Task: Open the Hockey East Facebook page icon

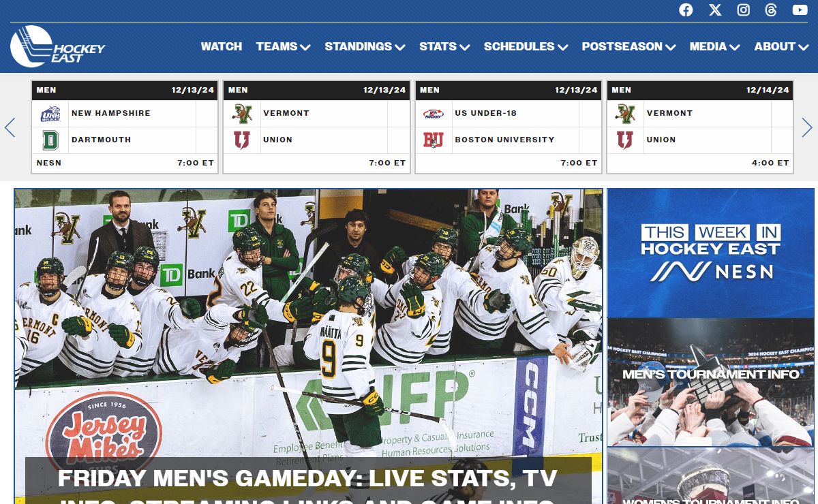Action: tap(686, 10)
